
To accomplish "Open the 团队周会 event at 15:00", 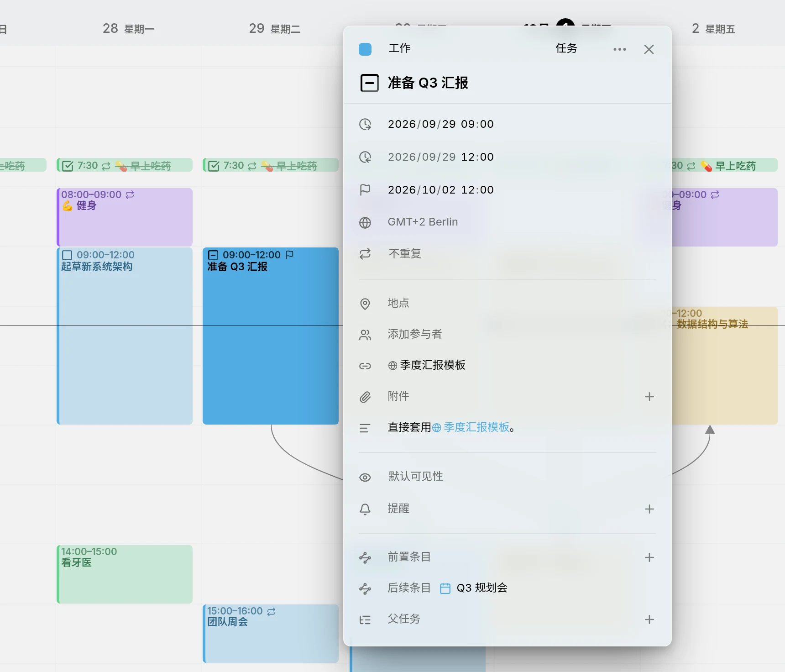I will pyautogui.click(x=271, y=633).
